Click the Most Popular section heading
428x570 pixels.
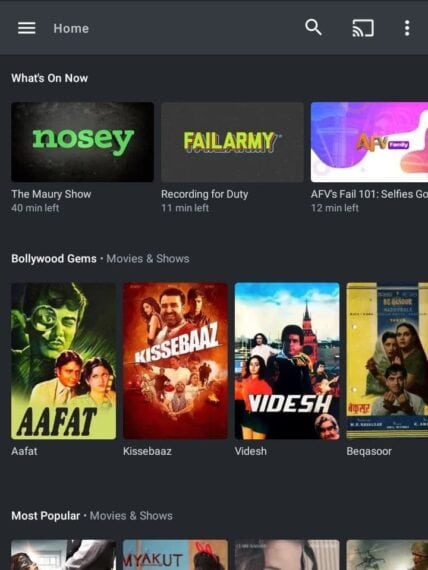pos(45,515)
